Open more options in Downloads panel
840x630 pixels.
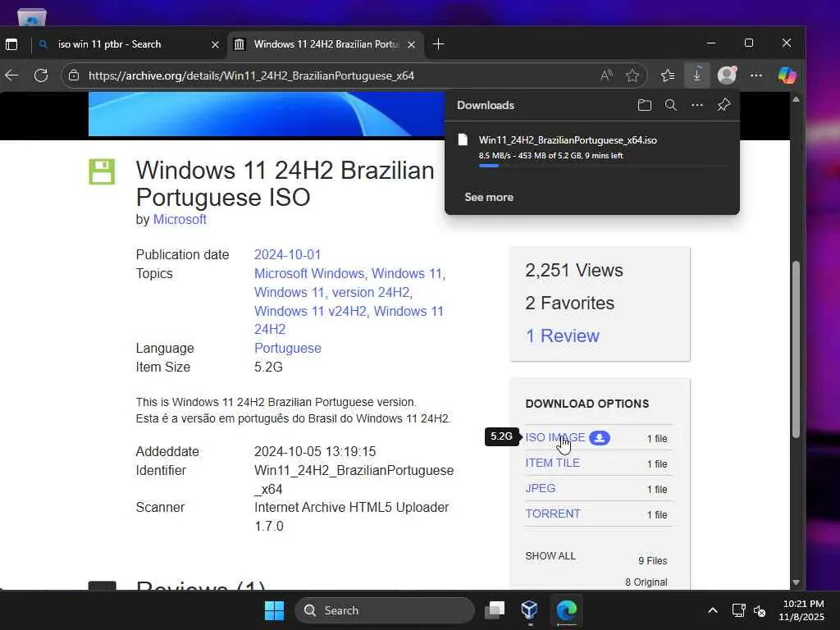pyautogui.click(x=697, y=105)
